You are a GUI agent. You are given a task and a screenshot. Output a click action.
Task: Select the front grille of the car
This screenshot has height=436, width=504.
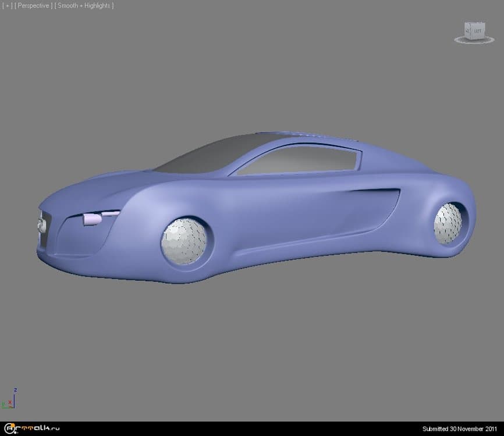(43, 226)
